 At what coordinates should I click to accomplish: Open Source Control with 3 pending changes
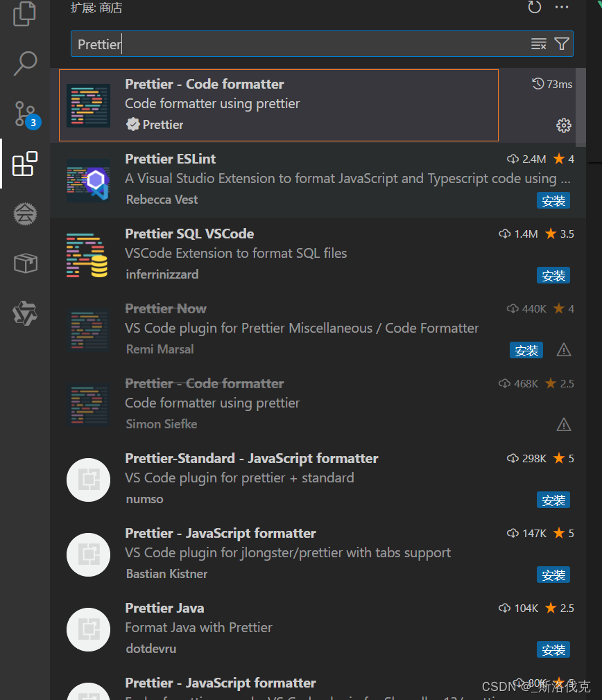(27, 115)
